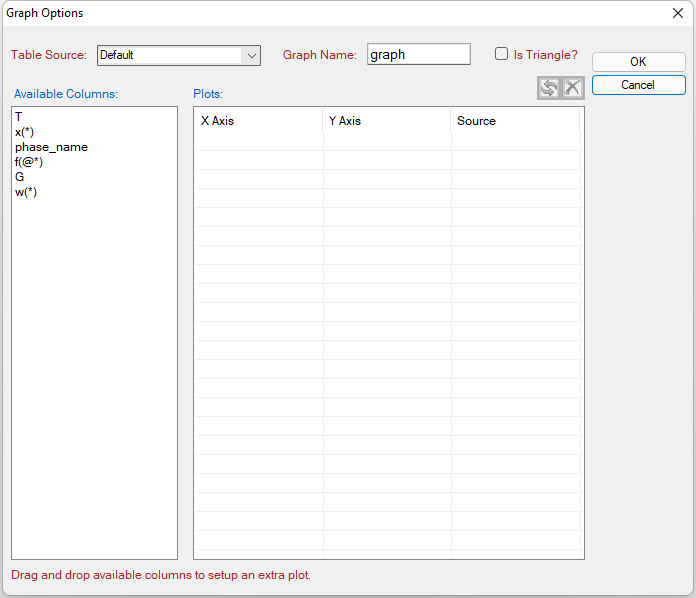Select the x(*) column entry
Viewport: 696px width, 598px height.
tap(25, 132)
